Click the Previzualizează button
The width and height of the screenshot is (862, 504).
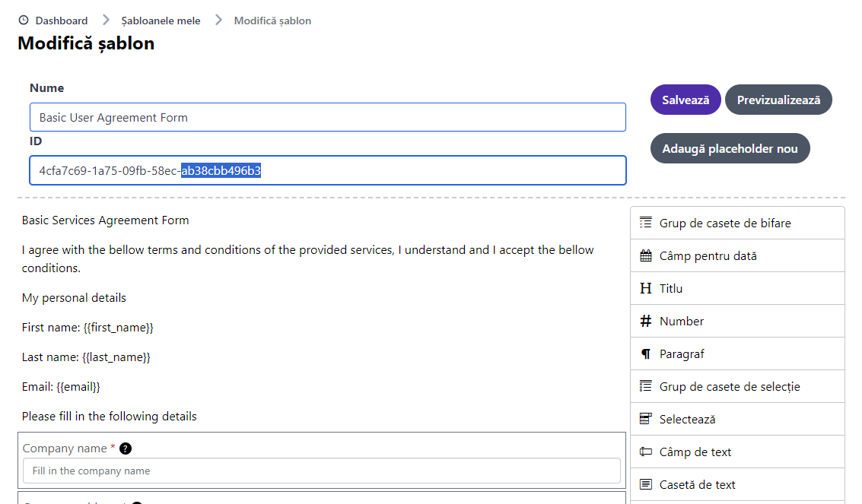[778, 100]
